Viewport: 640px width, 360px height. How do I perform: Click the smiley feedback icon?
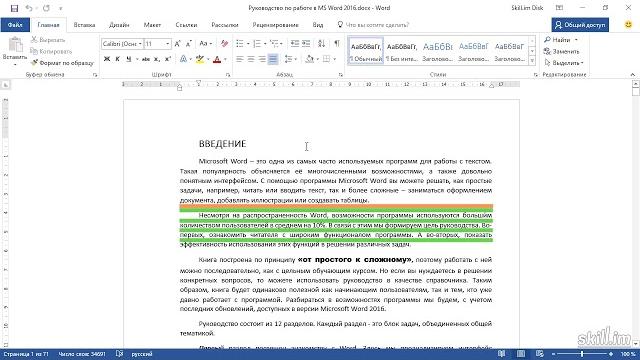pyautogui.click(x=629, y=25)
